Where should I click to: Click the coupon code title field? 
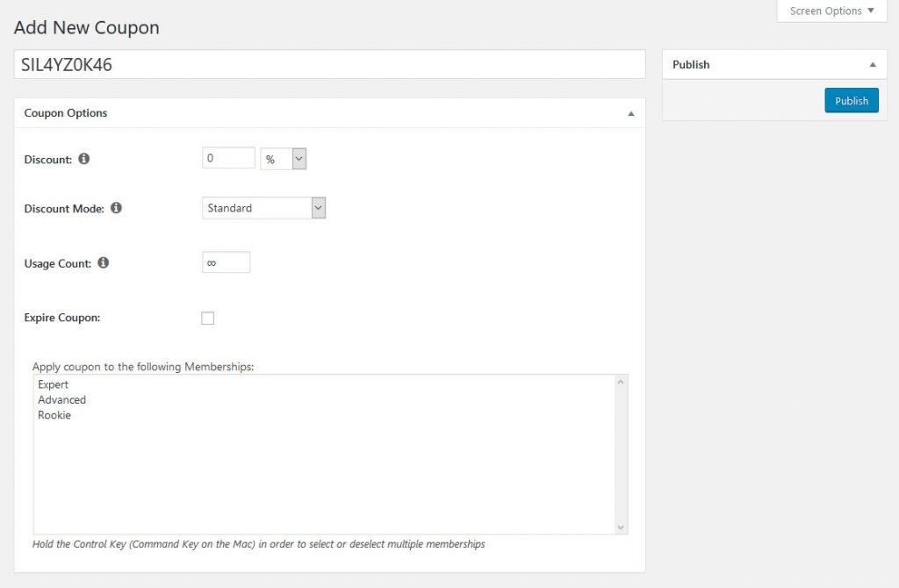(329, 64)
